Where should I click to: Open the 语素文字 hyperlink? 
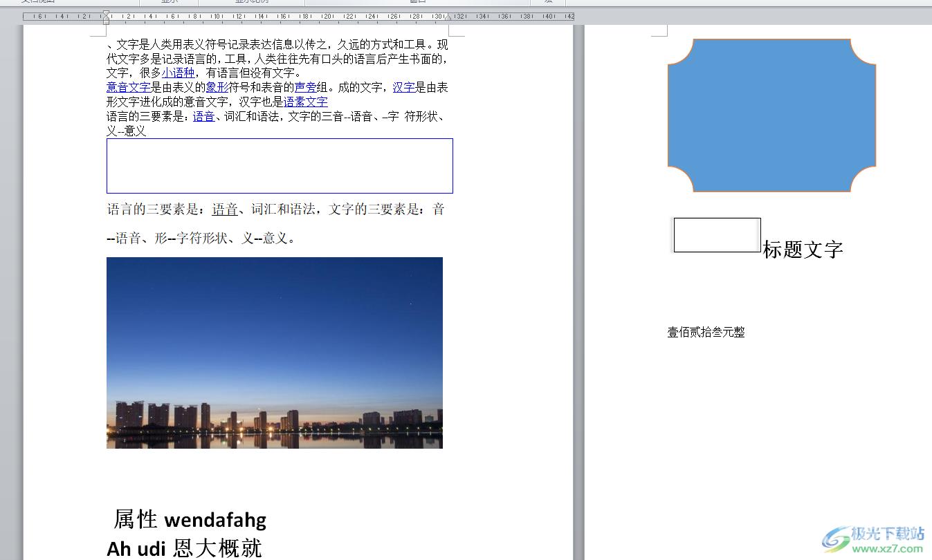pyautogui.click(x=306, y=102)
